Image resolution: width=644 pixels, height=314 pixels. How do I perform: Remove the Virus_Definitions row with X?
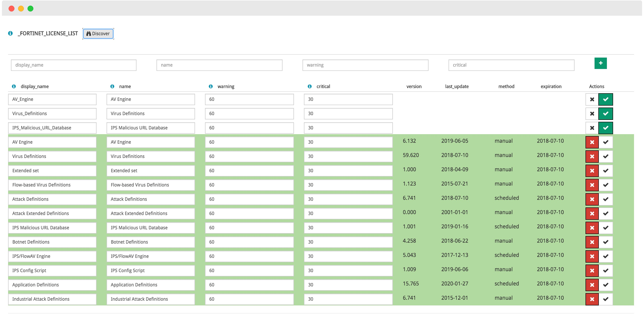[592, 113]
